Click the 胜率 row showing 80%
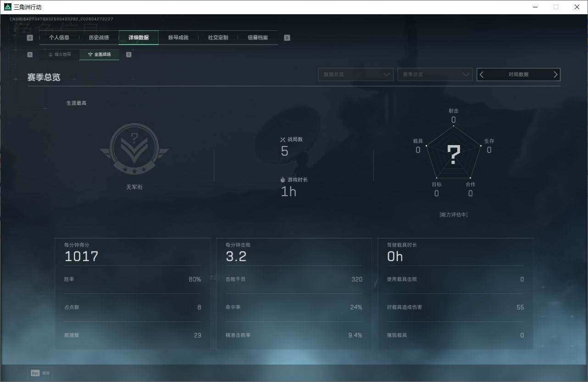 pos(133,279)
